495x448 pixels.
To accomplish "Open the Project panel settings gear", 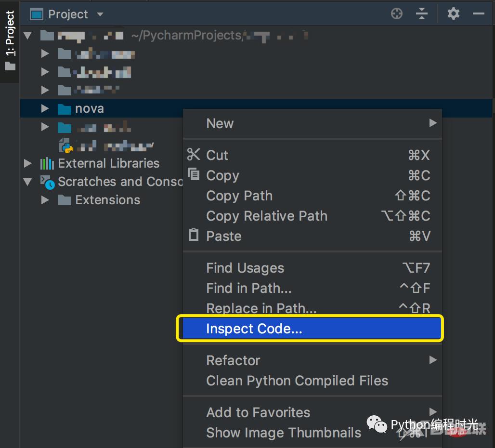I will point(453,13).
